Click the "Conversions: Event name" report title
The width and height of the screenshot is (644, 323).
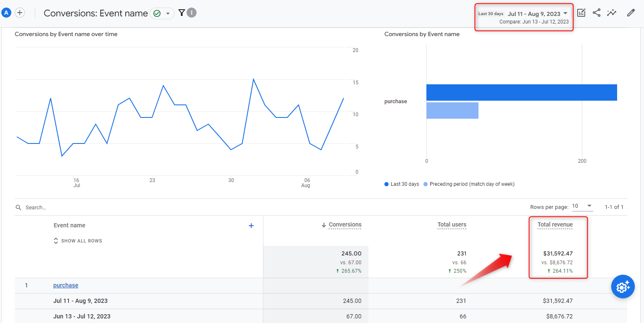(96, 13)
